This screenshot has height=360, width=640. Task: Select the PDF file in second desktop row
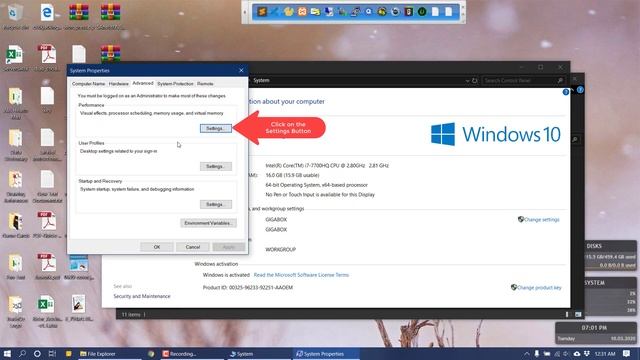pyautogui.click(x=47, y=58)
